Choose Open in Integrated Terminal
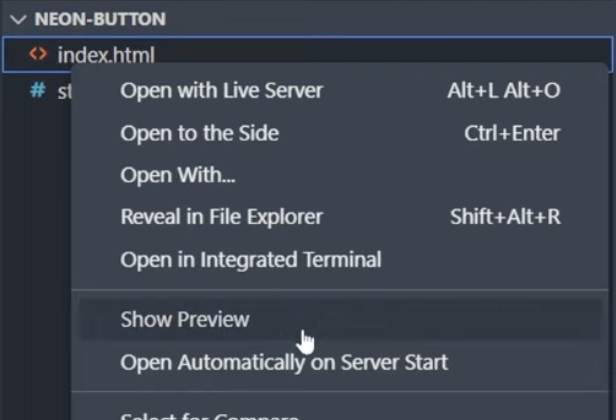This screenshot has height=420, width=616. pyautogui.click(x=250, y=260)
